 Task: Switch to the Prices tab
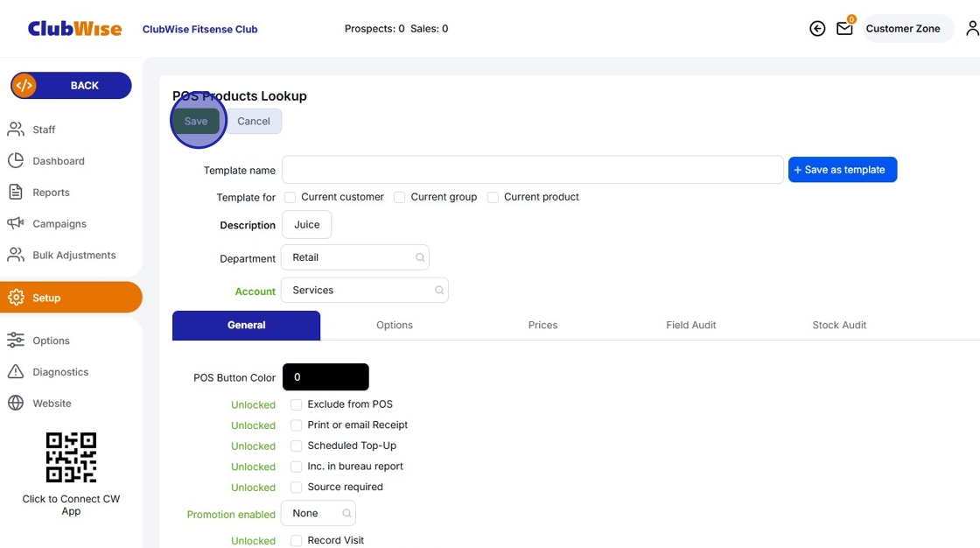(542, 326)
